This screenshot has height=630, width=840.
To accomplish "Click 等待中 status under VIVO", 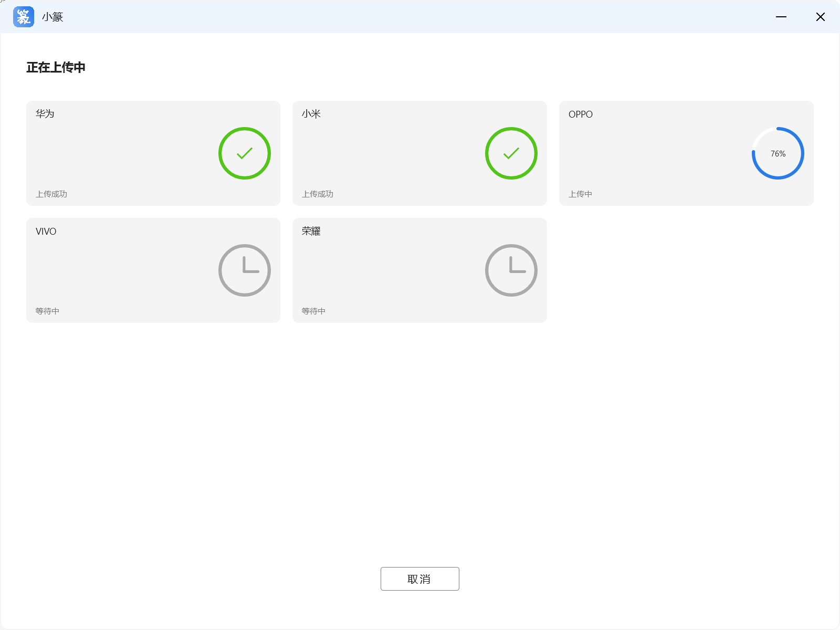I will 47,311.
